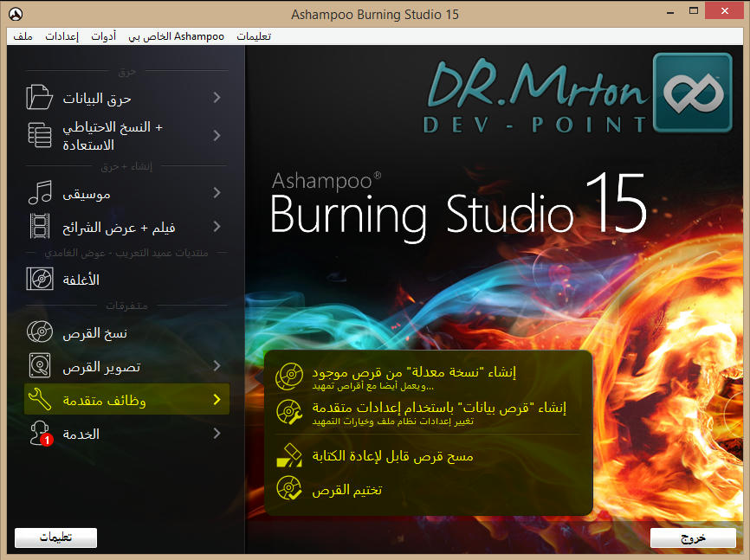Click the database icon for النسخ الاحتياطي
750x560 pixels.
pos(40,135)
